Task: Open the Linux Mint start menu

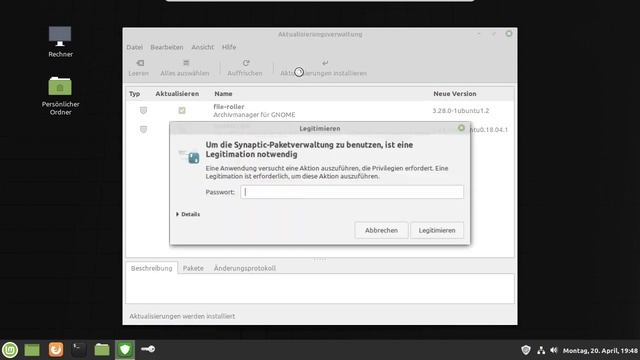Action: (x=10, y=350)
